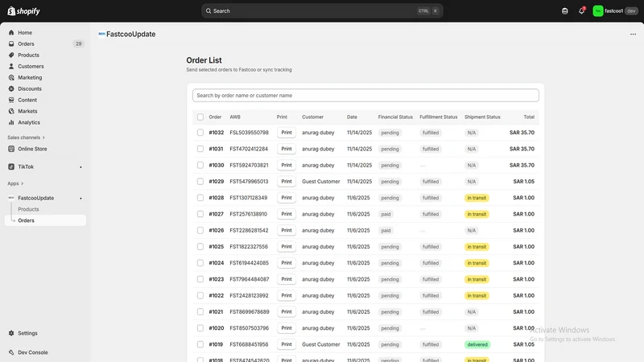
Task: Select checkbox for order #1032
Action: pos(200,133)
